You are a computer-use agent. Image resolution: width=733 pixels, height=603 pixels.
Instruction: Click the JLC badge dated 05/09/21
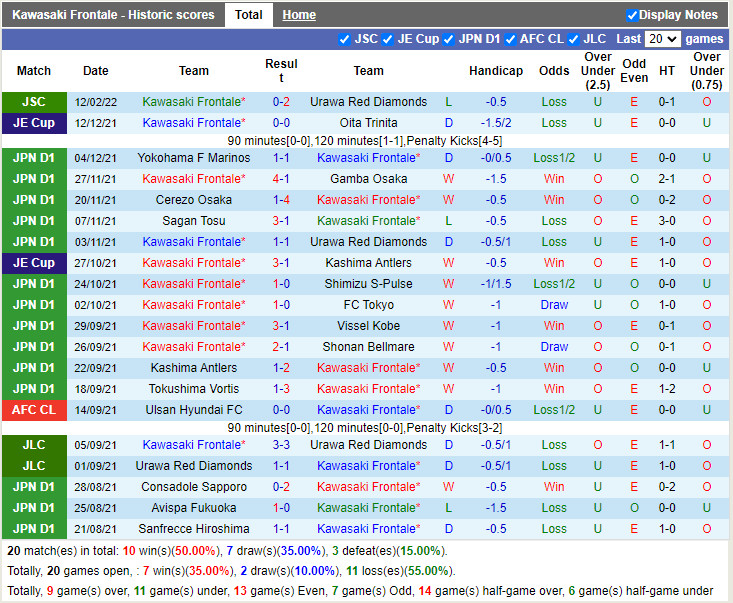34,445
